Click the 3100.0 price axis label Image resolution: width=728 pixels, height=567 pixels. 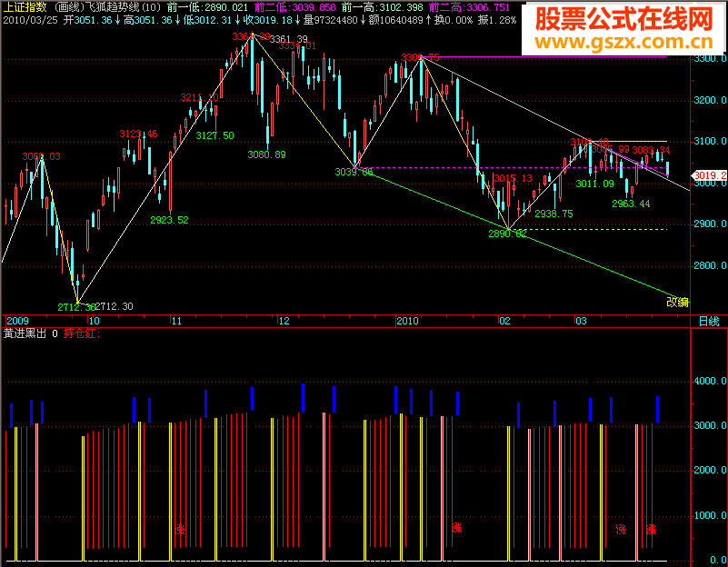point(710,141)
